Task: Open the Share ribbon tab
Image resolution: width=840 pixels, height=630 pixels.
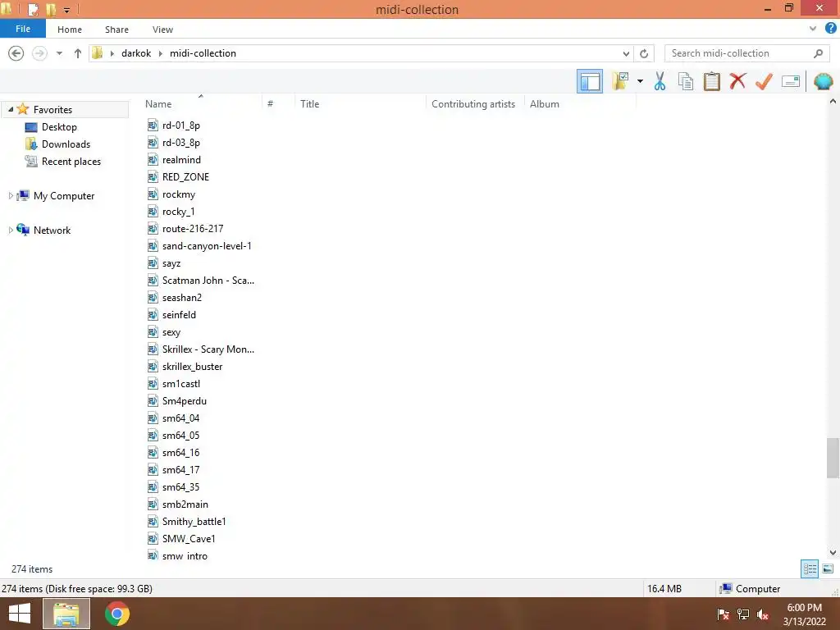Action: [116, 30]
